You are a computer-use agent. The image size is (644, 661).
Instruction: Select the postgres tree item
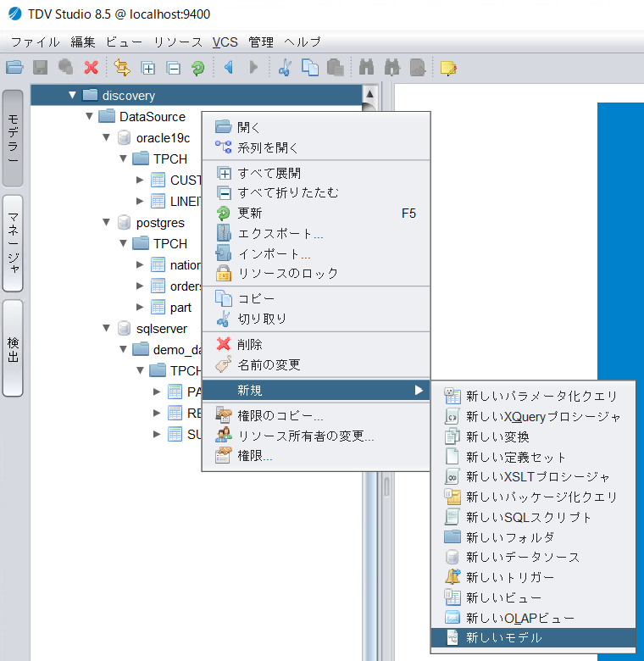160,223
